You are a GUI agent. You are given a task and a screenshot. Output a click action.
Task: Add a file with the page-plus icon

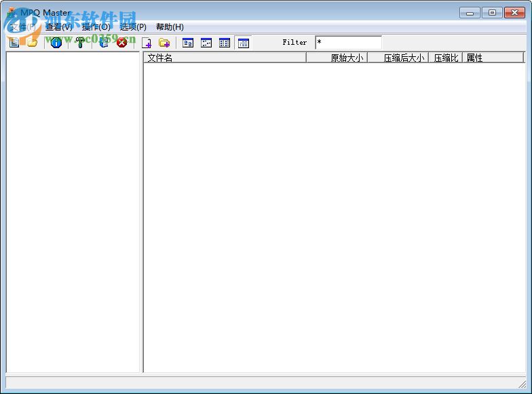(x=147, y=43)
